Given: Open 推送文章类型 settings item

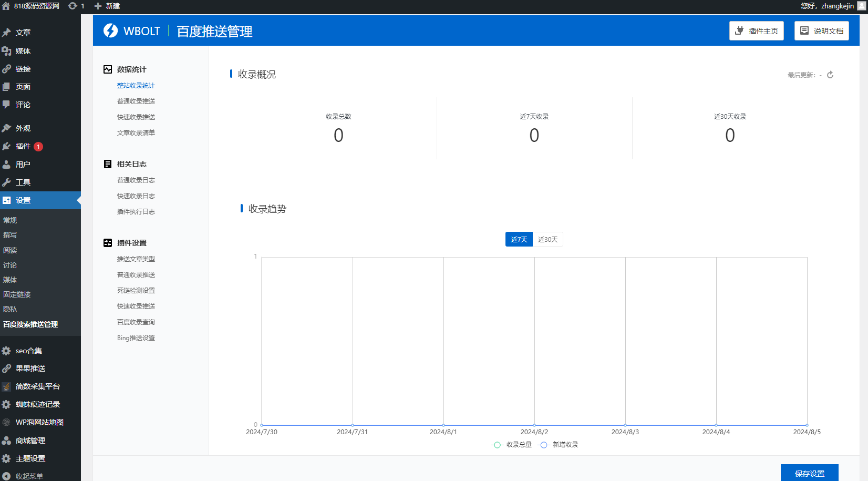Looking at the screenshot, I should [x=136, y=259].
